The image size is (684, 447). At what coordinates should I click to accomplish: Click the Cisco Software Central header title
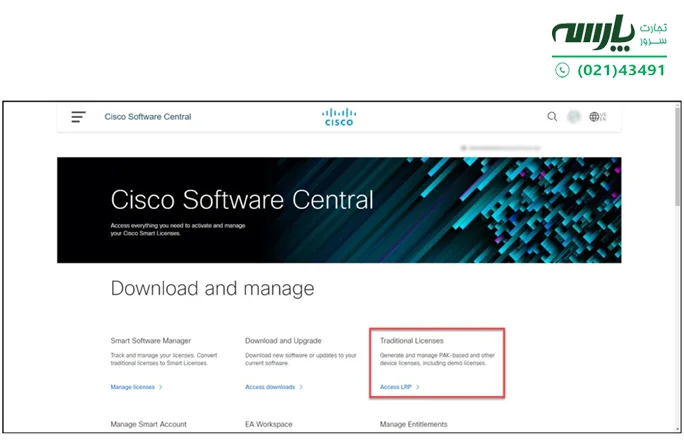point(148,117)
